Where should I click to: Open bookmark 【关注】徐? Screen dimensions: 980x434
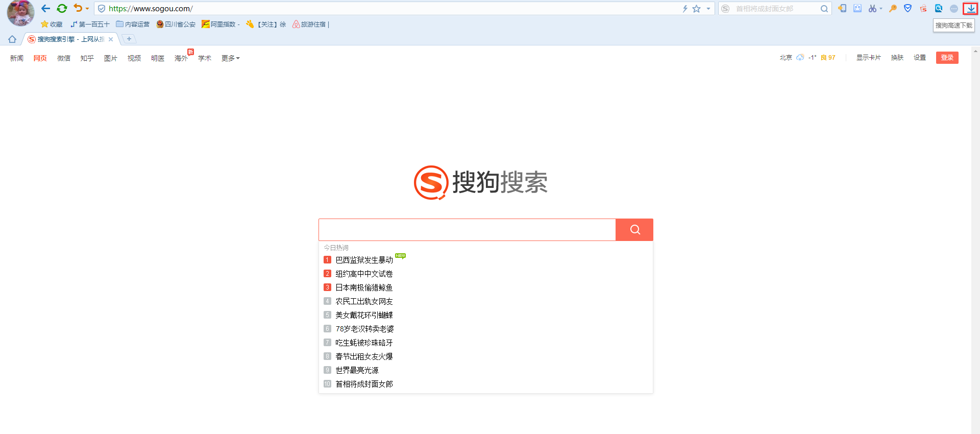pyautogui.click(x=266, y=24)
